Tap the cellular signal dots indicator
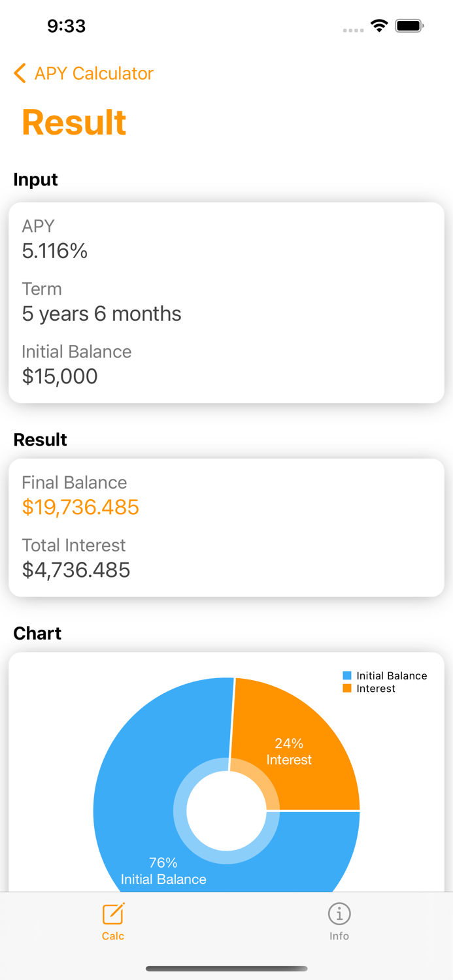This screenshot has height=980, width=453. (x=352, y=30)
